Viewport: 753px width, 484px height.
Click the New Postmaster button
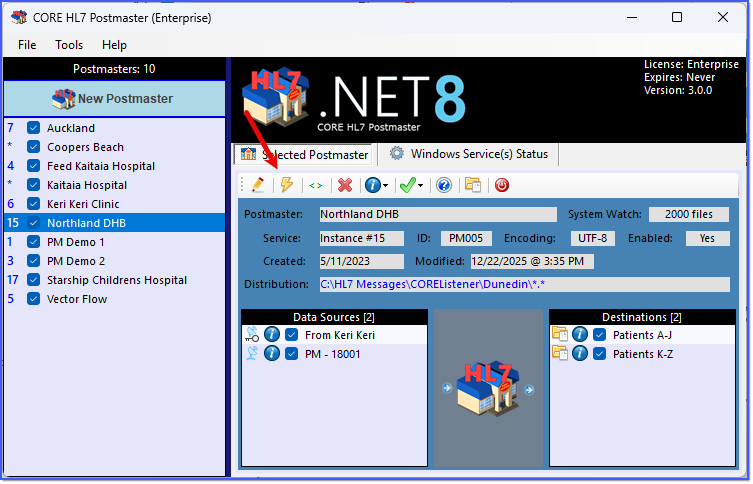114,98
